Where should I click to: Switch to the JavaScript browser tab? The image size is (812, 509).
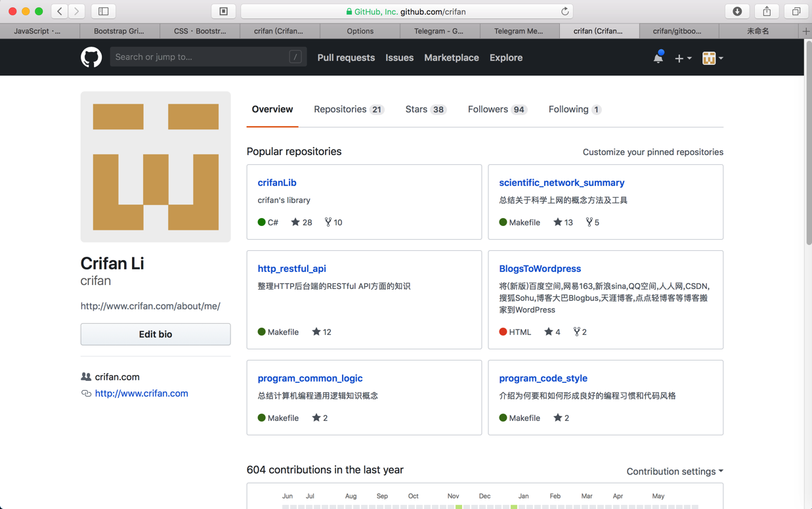[39, 31]
